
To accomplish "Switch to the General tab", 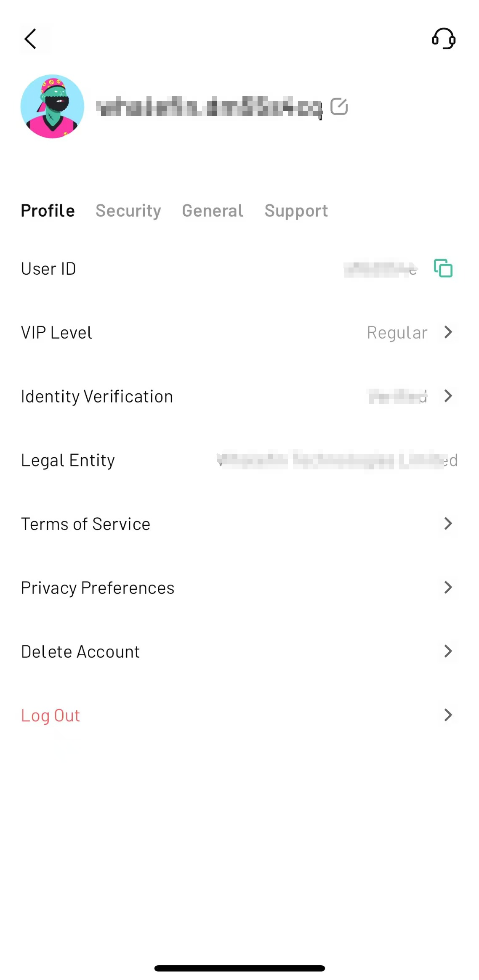I will pyautogui.click(x=213, y=211).
